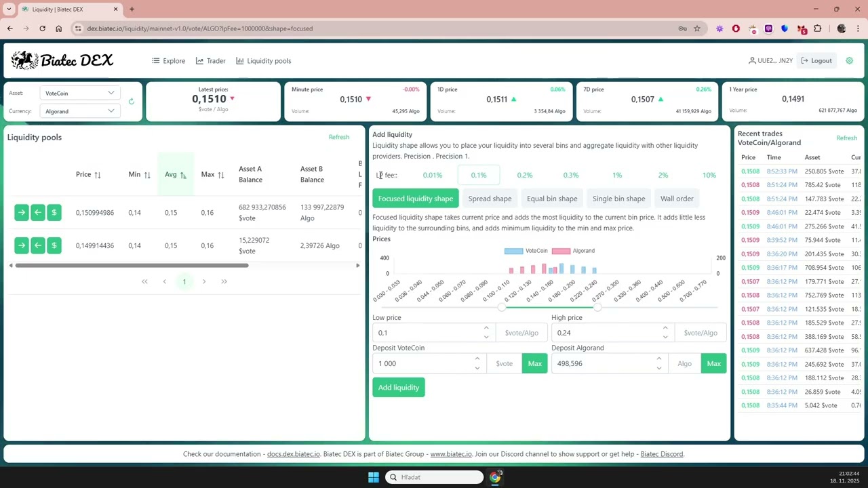Open the Explore menu item

(x=169, y=60)
